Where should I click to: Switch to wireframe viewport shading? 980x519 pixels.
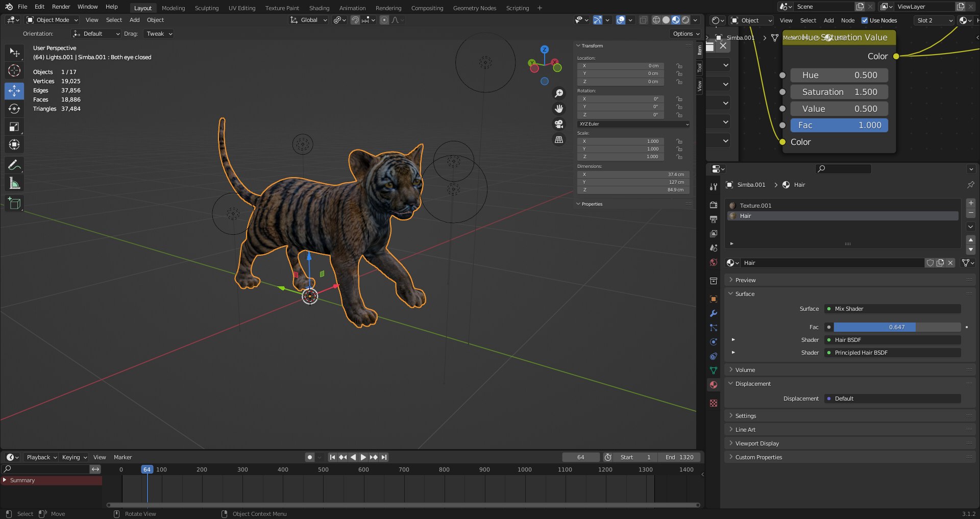pyautogui.click(x=656, y=20)
